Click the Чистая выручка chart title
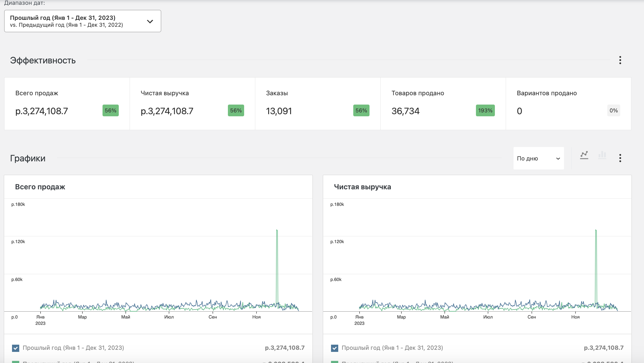Image resolution: width=644 pixels, height=363 pixels. (362, 187)
